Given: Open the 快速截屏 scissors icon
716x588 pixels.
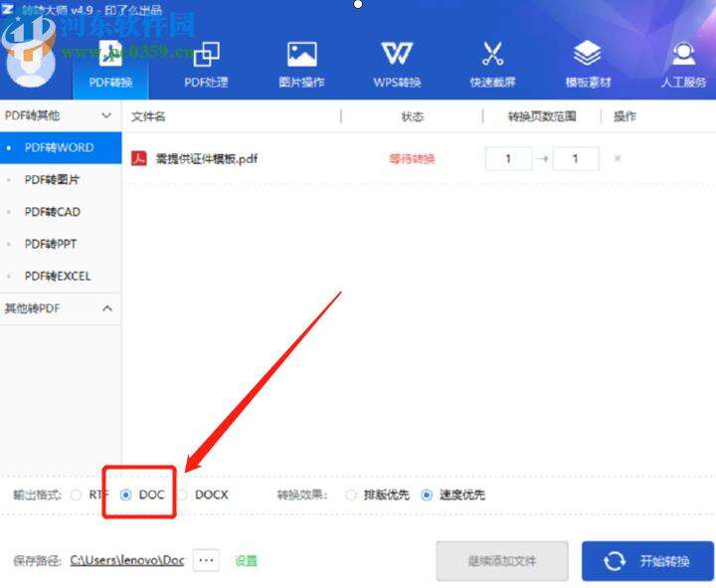Looking at the screenshot, I should point(492,54).
